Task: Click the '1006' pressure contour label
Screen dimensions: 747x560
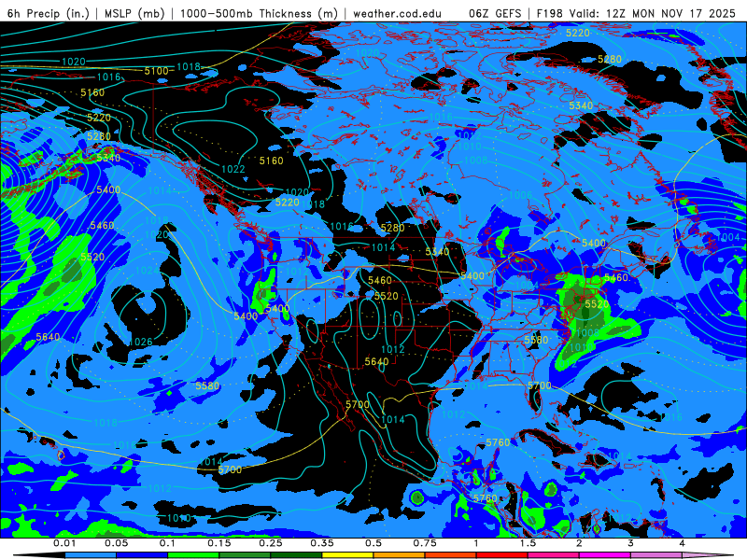Action: 520,195
